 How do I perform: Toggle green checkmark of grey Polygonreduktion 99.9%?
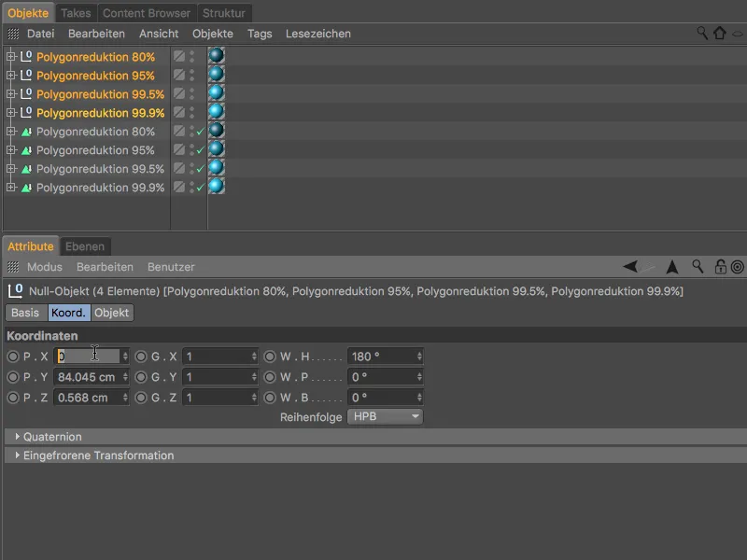[x=201, y=188]
